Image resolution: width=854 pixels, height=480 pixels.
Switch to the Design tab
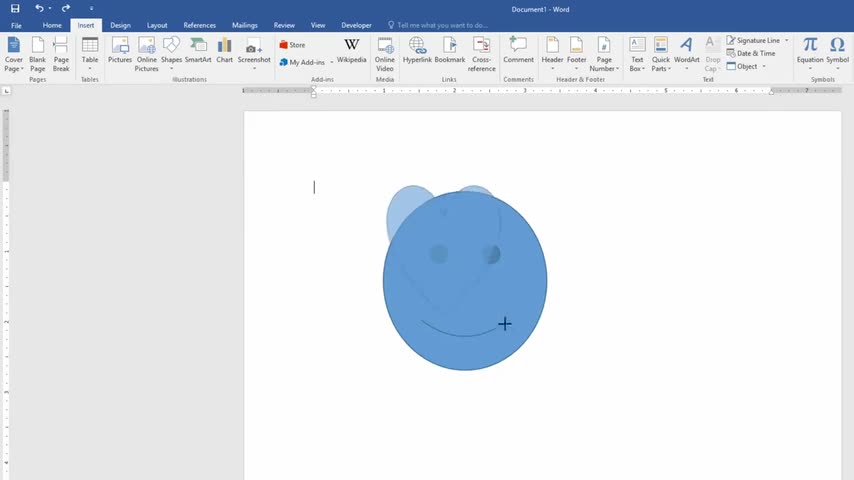tap(120, 25)
